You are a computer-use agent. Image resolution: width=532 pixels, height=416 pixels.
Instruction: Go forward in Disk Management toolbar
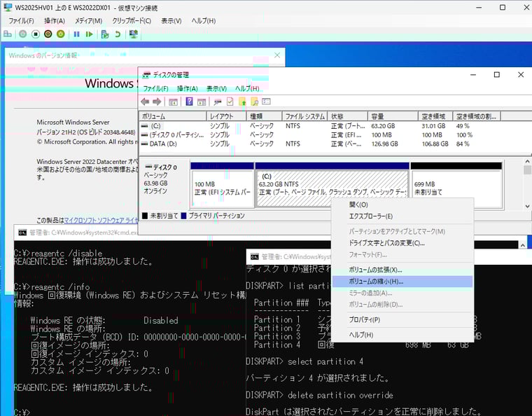[x=157, y=102]
